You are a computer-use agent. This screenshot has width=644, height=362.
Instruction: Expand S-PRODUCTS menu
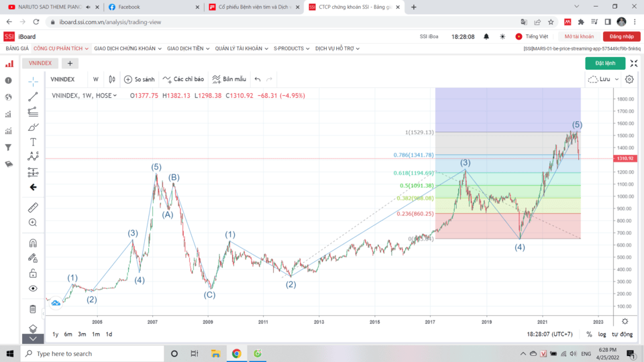[x=292, y=48]
